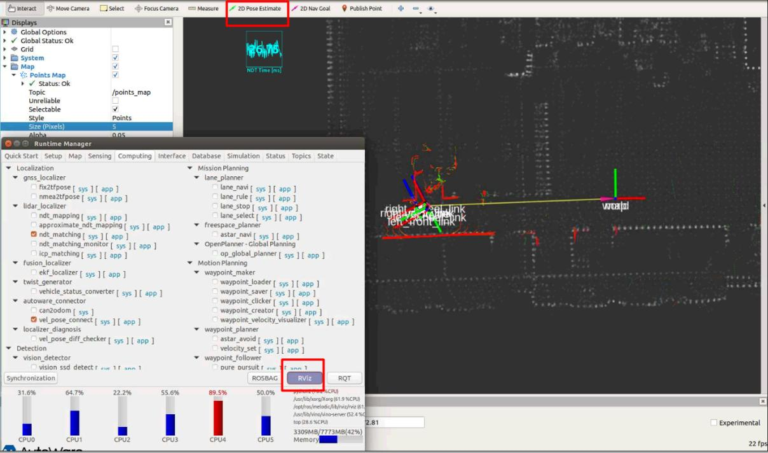
Task: Open app settings link for ndt_mapping
Action: coord(116,217)
